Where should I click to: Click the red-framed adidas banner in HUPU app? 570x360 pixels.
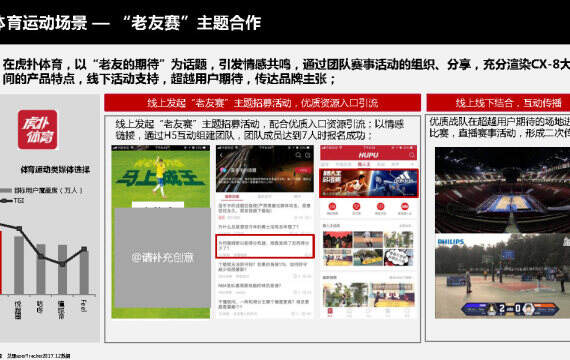pos(369,183)
